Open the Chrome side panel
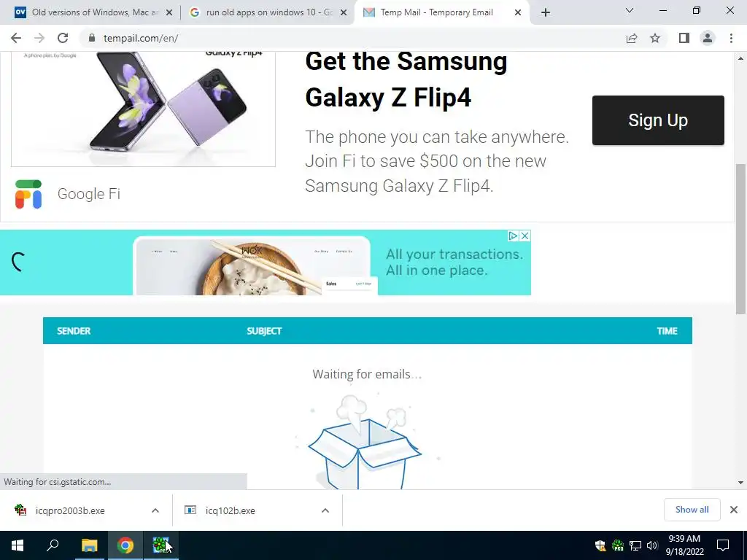This screenshot has width=747, height=560. [x=684, y=38]
